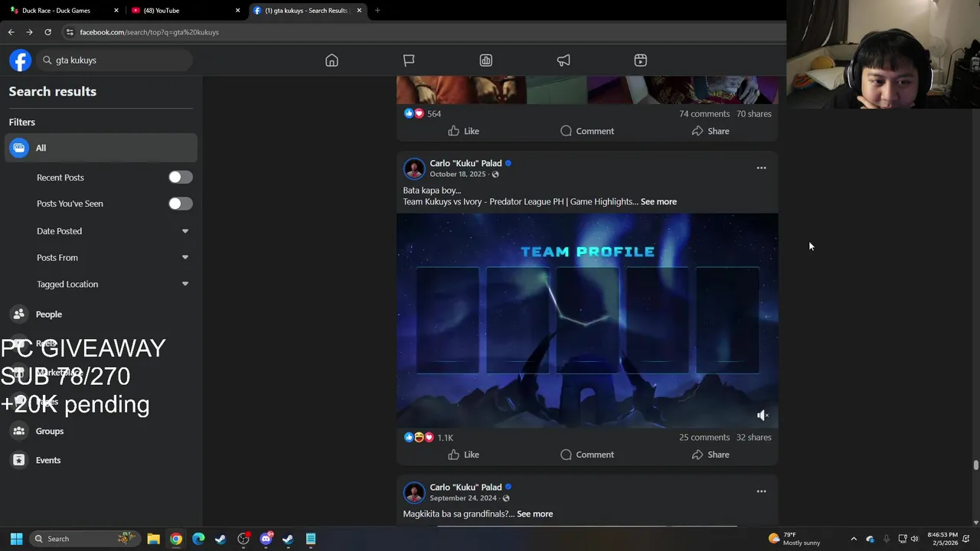The height and width of the screenshot is (551, 980).
Task: View site information icon in address bar
Action: [x=70, y=32]
